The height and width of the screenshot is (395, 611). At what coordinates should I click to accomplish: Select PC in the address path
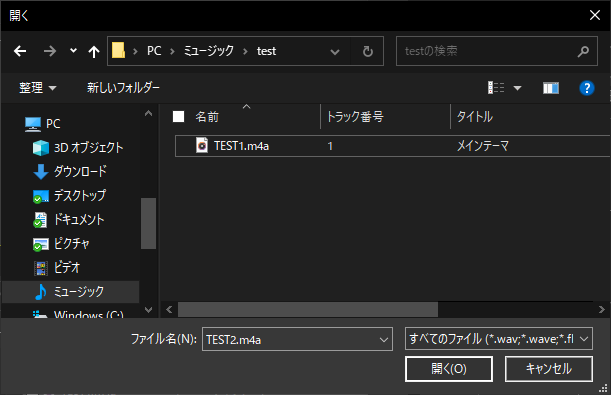point(154,51)
